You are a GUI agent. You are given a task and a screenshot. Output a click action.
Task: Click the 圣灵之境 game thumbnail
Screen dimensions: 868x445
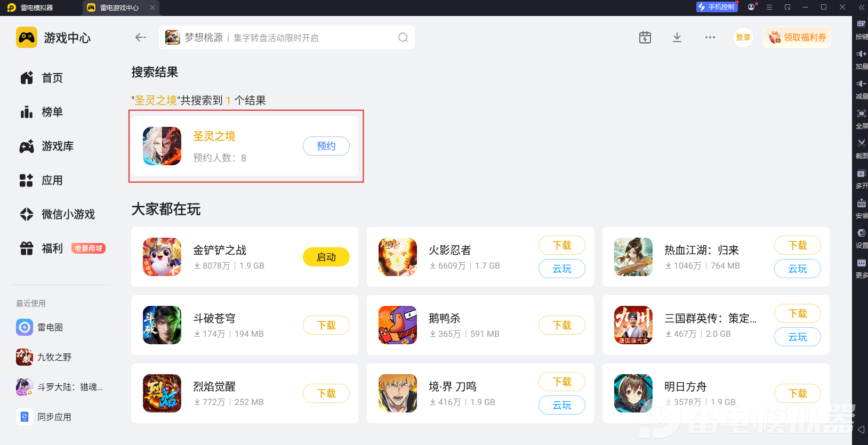[162, 146]
